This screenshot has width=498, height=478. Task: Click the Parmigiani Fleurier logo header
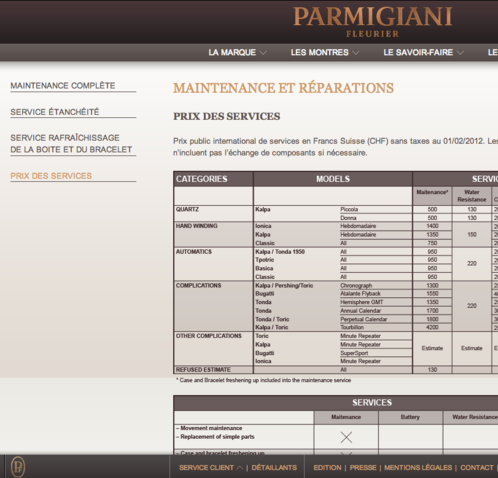pos(372,22)
